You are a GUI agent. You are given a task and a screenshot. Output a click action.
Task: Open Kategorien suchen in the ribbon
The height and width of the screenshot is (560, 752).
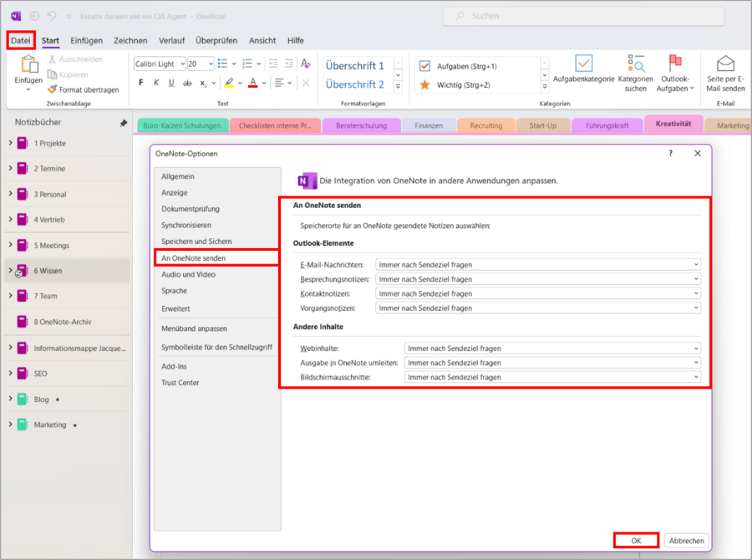point(637,65)
